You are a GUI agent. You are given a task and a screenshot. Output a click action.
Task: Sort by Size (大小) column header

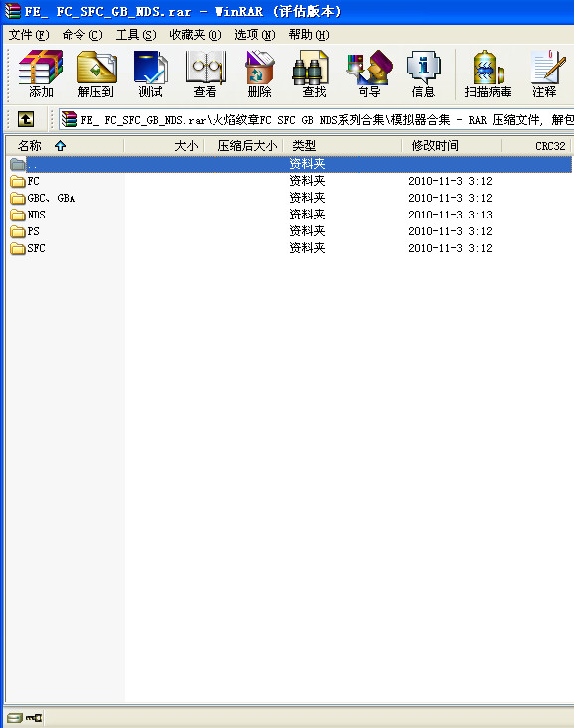click(164, 146)
